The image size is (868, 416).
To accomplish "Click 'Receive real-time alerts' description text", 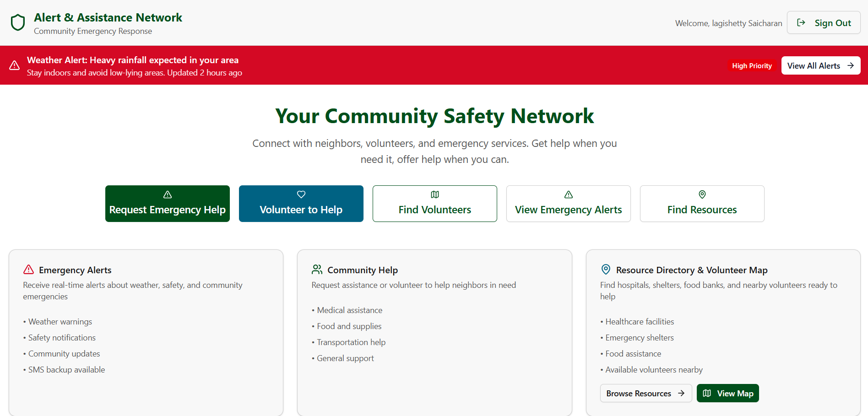I will click(133, 291).
